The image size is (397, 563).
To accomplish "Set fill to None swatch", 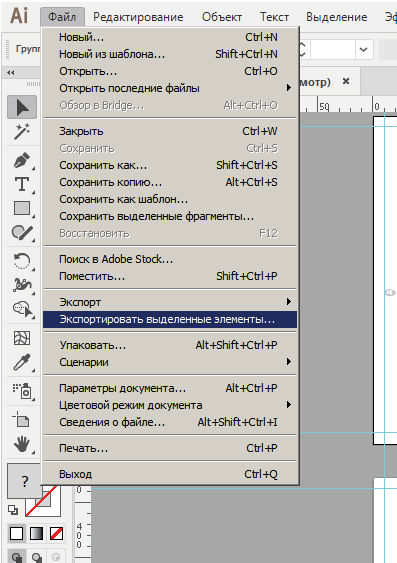I will tap(56, 534).
